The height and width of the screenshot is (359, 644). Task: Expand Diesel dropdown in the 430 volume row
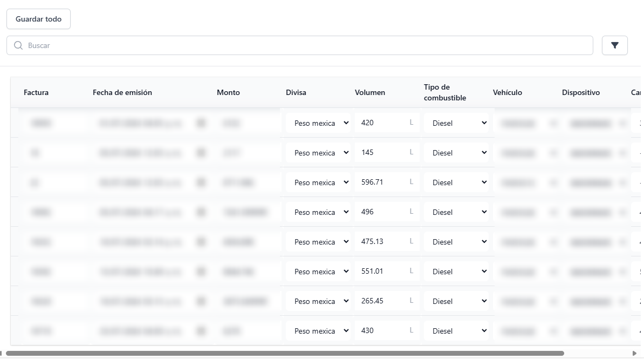[x=456, y=331]
